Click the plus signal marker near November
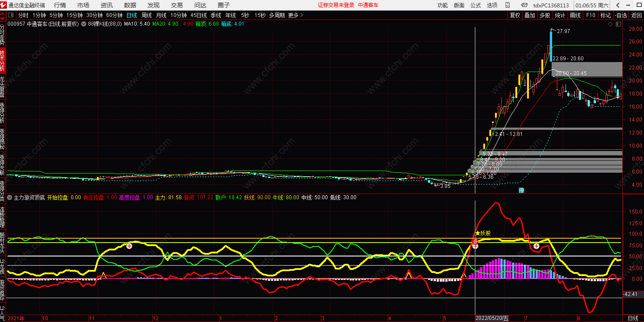Screen dimensions: 644x322 click(x=129, y=246)
